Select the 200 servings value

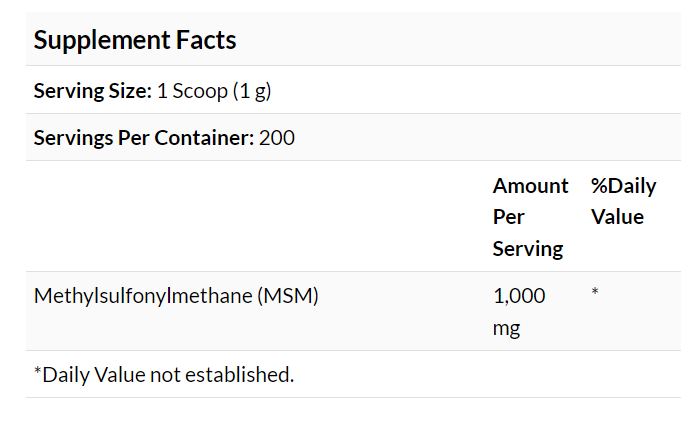(x=277, y=138)
